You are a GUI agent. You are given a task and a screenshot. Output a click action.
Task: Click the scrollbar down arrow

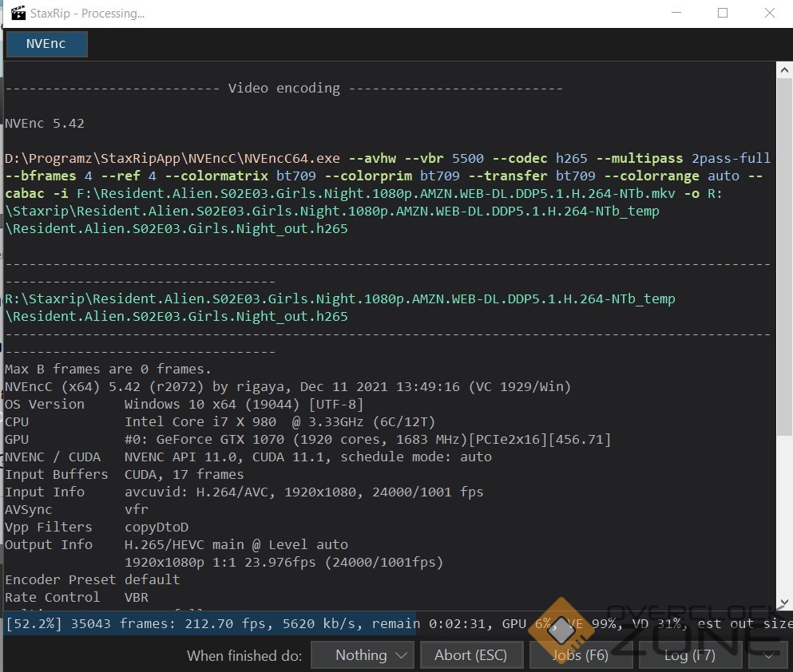(x=784, y=603)
